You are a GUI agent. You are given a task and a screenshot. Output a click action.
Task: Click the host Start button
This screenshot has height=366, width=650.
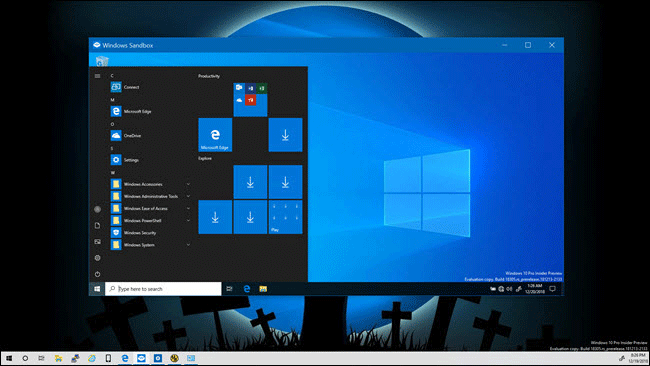pyautogui.click(x=9, y=358)
